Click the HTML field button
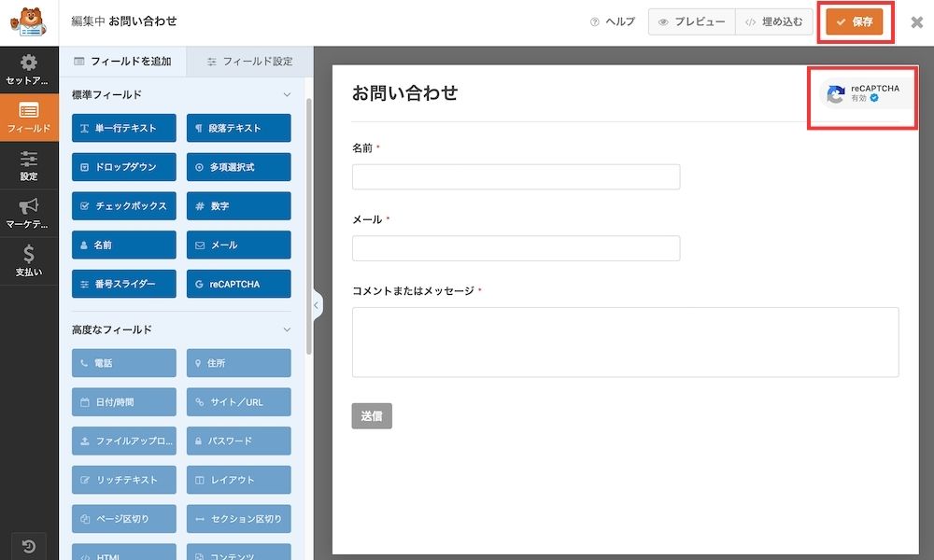The image size is (934, 560). coord(124,553)
